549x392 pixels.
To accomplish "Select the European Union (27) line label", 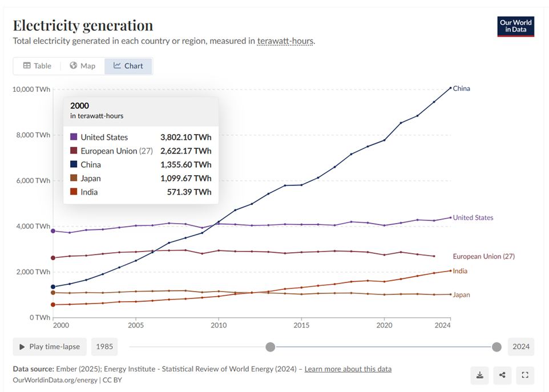I will pos(483,257).
